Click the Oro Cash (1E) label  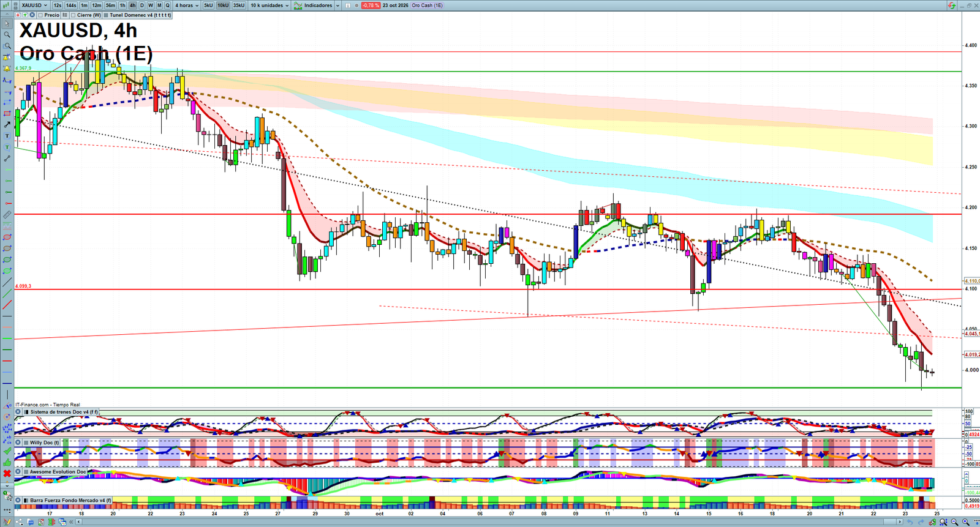pyautogui.click(x=427, y=6)
